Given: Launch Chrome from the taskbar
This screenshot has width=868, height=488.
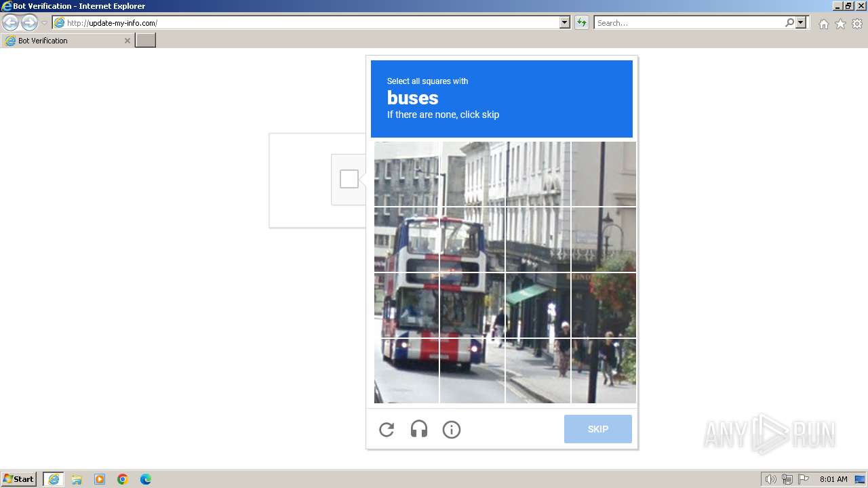Looking at the screenshot, I should (123, 479).
